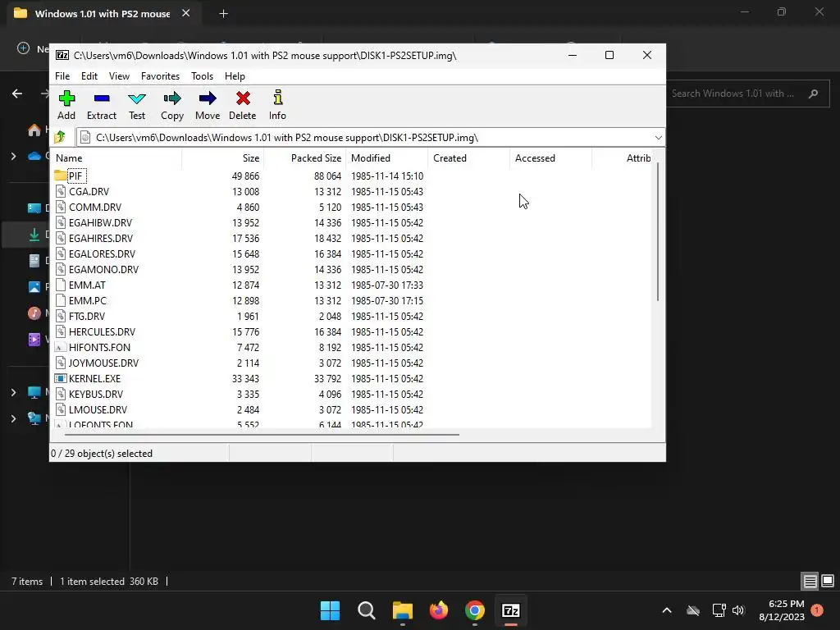Screen dimensions: 840x630
Task: Click the Delete toolbar icon
Action: pos(243,98)
